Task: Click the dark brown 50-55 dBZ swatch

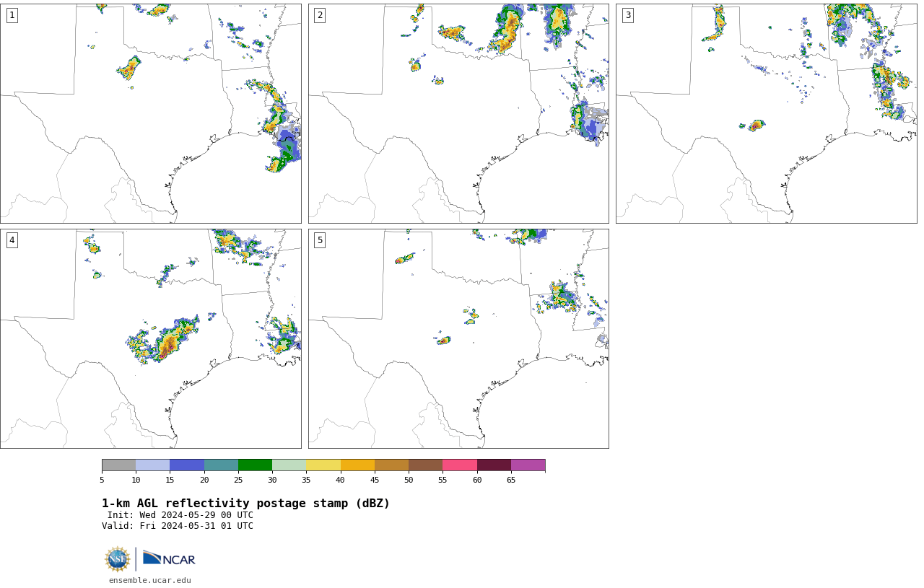Action: 425,465
